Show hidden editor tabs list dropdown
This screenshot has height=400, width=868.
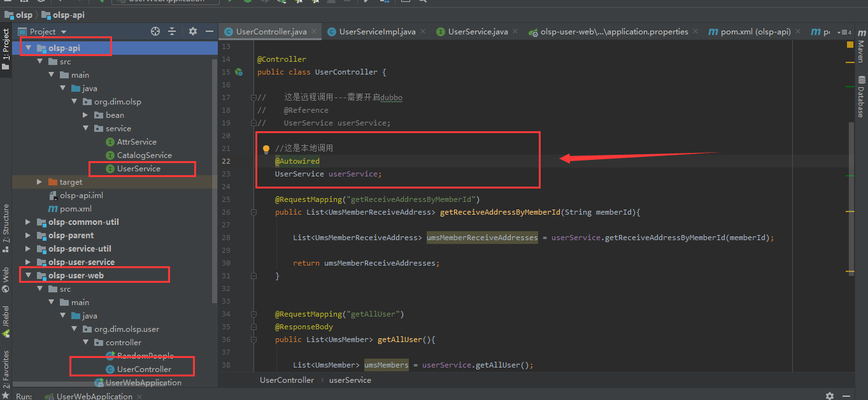[x=845, y=32]
